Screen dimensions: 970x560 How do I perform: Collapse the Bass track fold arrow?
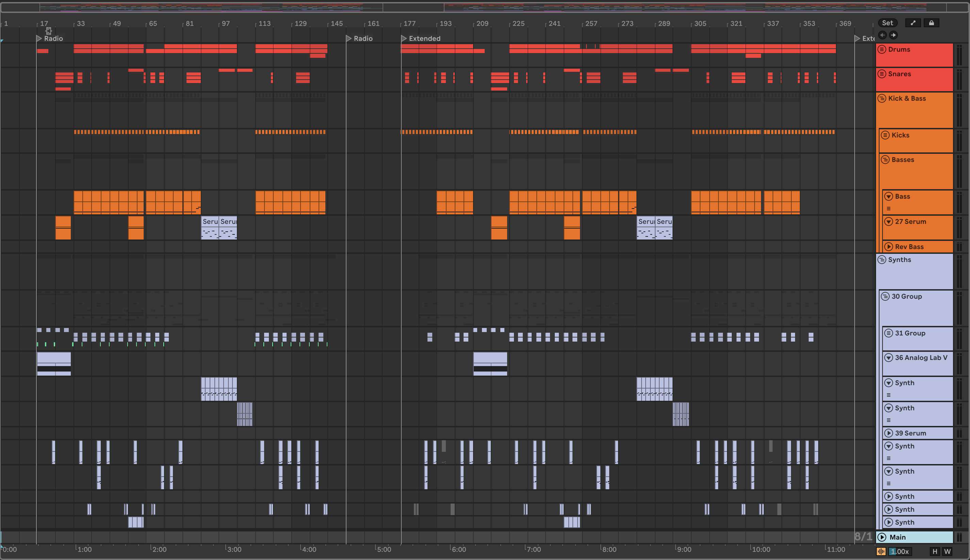[888, 197]
